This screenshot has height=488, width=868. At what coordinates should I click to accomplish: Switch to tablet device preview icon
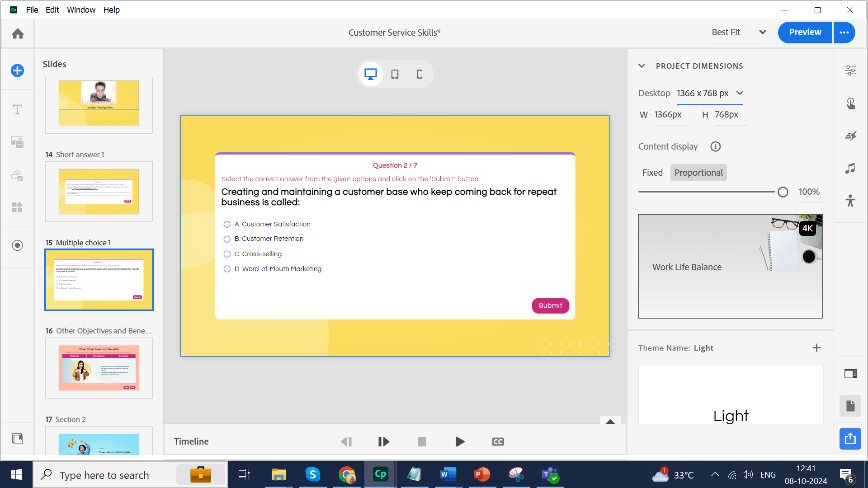[395, 74]
